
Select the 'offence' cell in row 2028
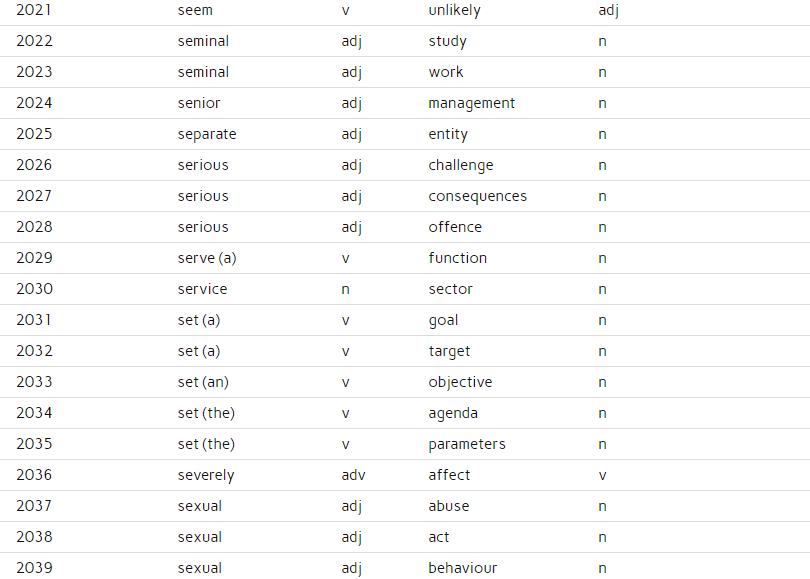(x=455, y=227)
